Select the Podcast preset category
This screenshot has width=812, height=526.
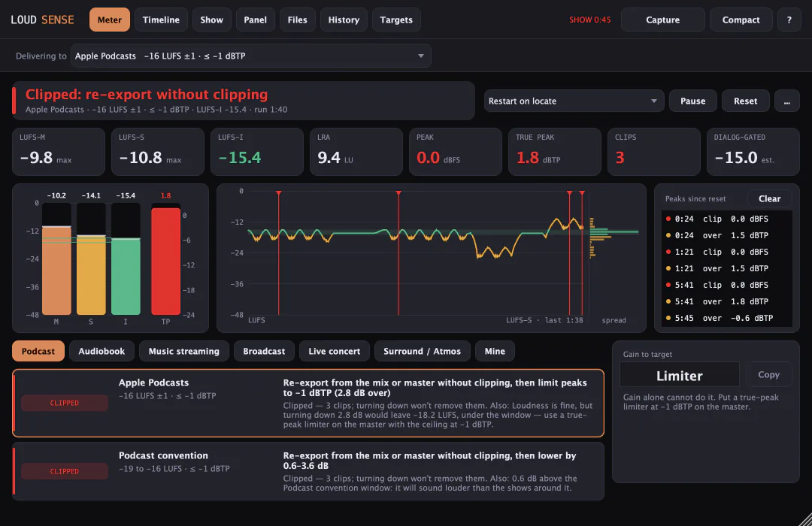(x=38, y=351)
